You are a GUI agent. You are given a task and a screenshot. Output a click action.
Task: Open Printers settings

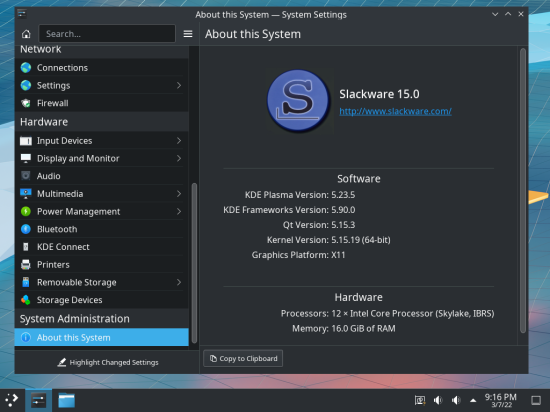click(101, 264)
